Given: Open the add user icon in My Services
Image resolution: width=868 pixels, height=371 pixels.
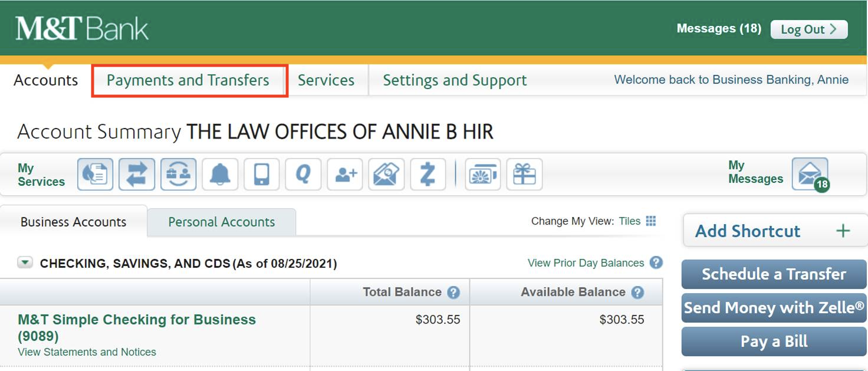Looking at the screenshot, I should coord(344,174).
